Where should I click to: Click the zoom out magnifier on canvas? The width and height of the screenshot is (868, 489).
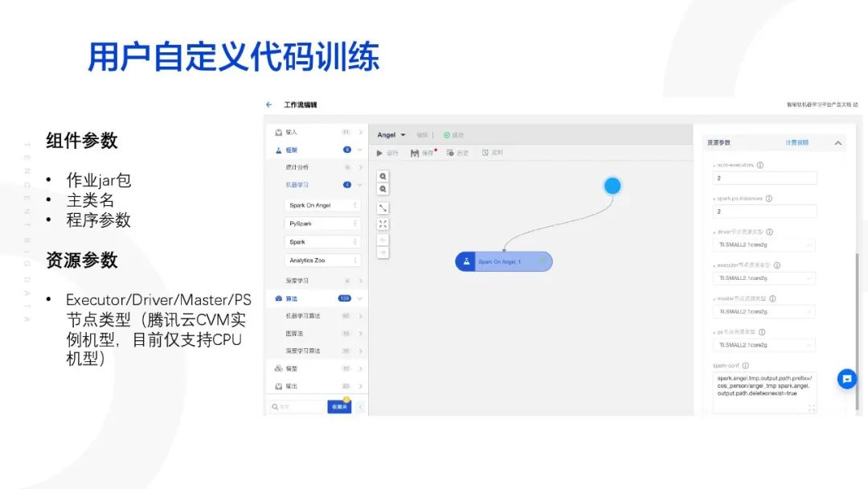point(383,189)
